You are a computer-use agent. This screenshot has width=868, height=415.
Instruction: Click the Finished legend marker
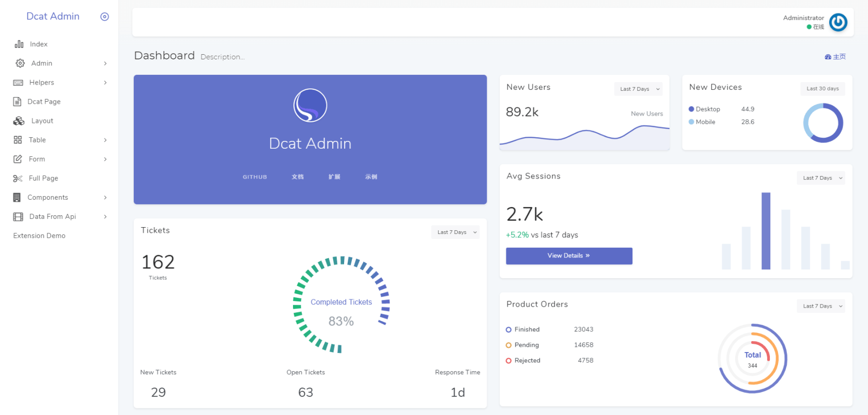(x=508, y=330)
